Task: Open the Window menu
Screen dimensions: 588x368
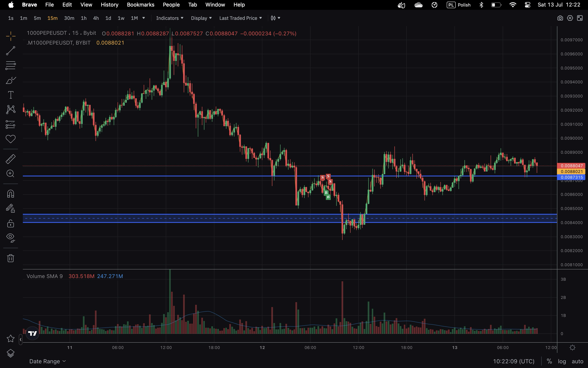Action: (x=215, y=5)
